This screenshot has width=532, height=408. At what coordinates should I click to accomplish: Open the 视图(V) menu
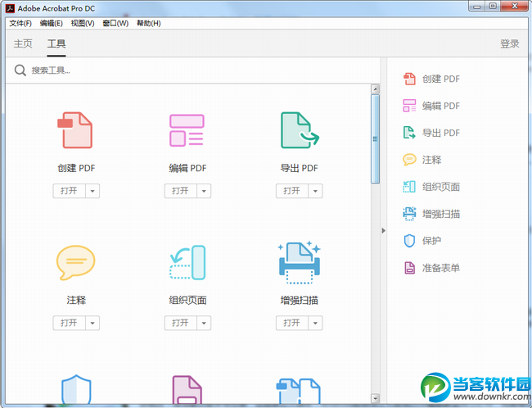point(83,24)
